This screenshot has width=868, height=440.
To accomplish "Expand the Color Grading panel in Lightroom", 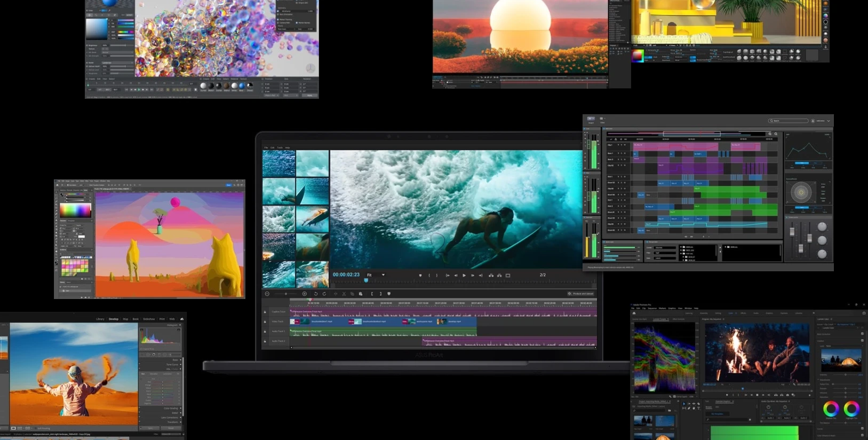I will [x=171, y=408].
